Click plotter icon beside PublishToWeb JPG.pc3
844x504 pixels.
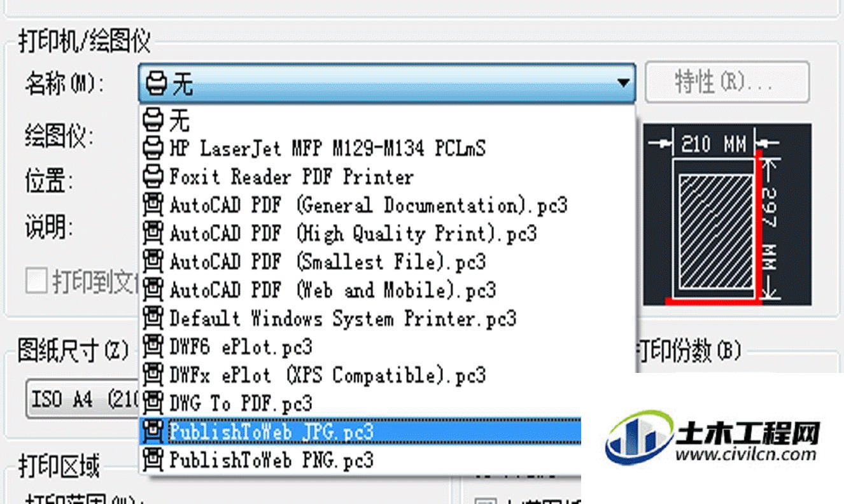[x=153, y=431]
